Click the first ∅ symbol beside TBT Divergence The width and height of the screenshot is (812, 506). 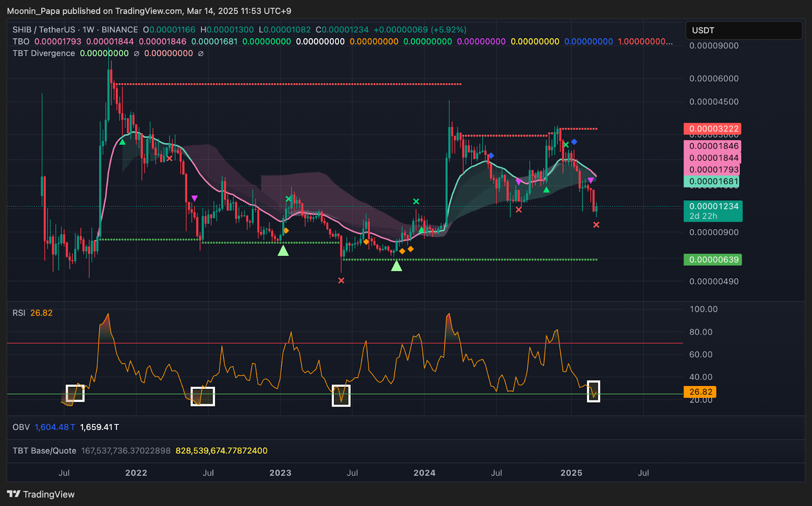[x=137, y=53]
